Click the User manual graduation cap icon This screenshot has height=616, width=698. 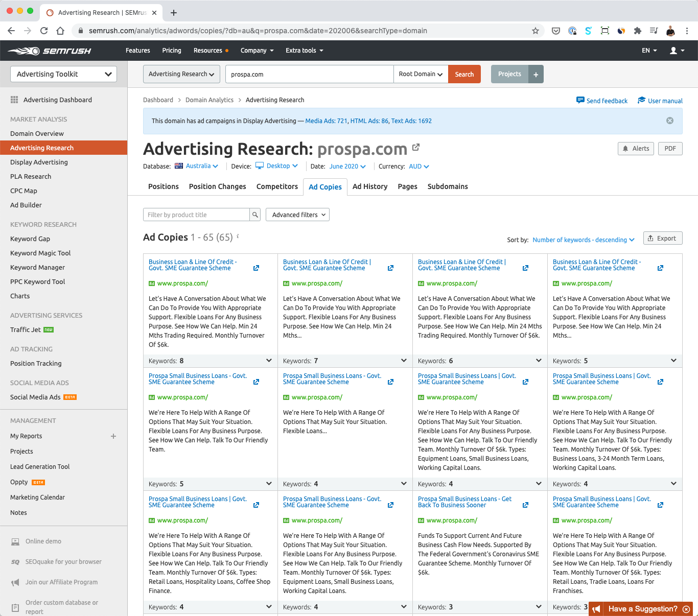642,100
